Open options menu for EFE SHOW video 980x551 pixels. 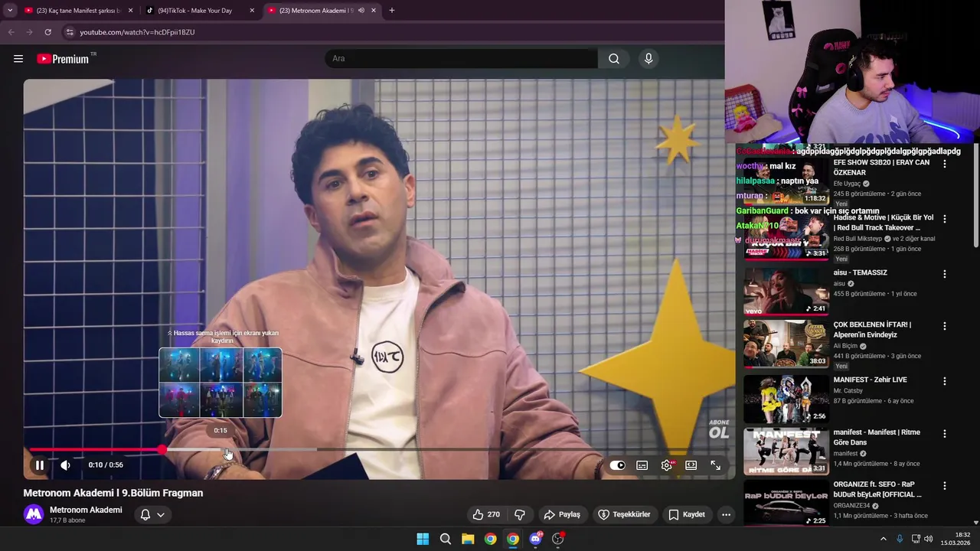click(x=945, y=164)
